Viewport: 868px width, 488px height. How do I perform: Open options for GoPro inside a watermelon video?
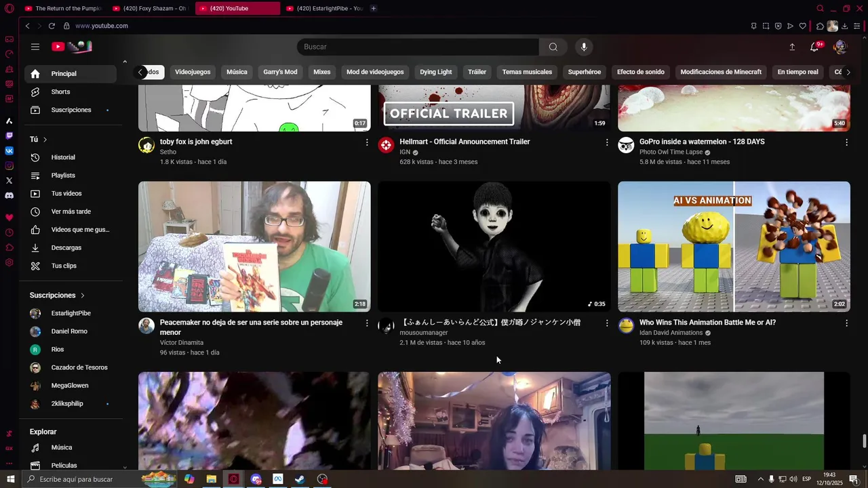[x=846, y=142]
